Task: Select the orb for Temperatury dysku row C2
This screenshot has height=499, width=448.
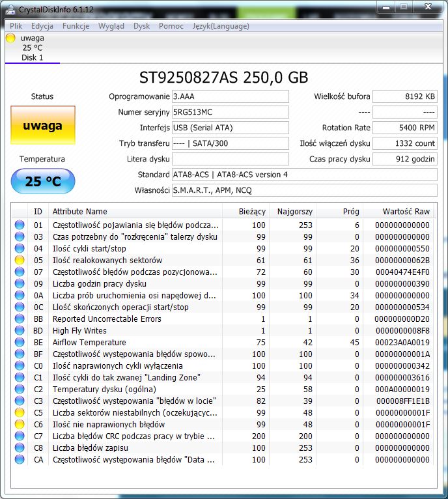Action: (20, 389)
